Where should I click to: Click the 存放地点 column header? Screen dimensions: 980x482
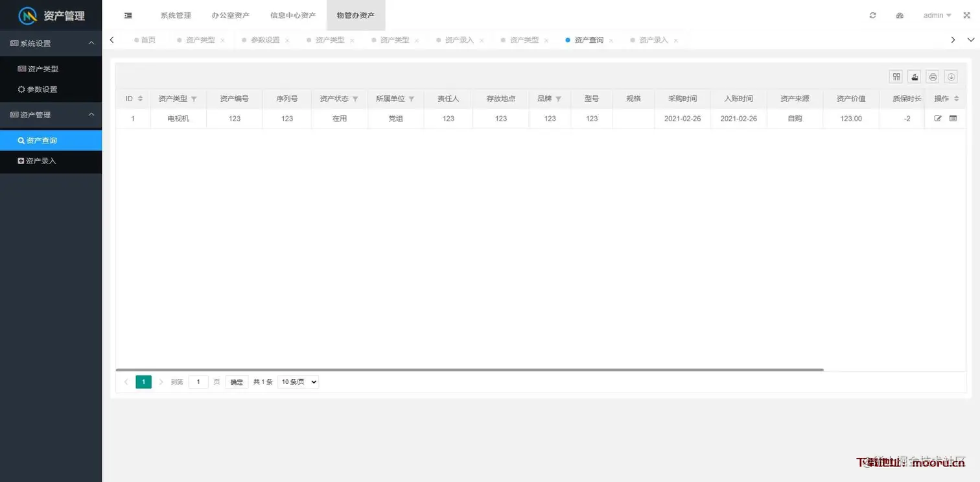pyautogui.click(x=501, y=99)
